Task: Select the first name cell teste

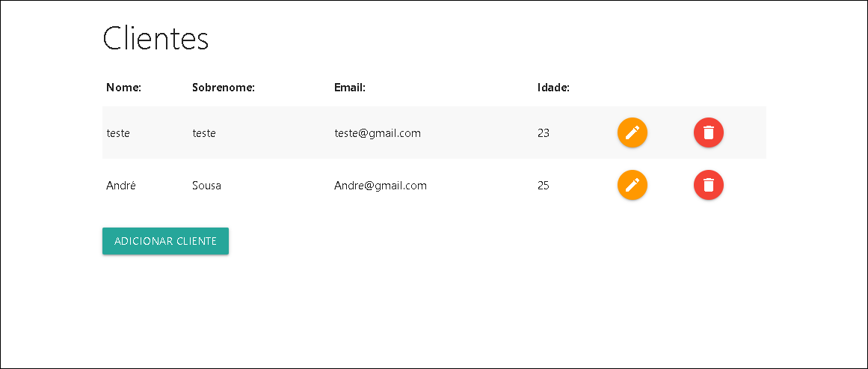Action: pos(118,133)
